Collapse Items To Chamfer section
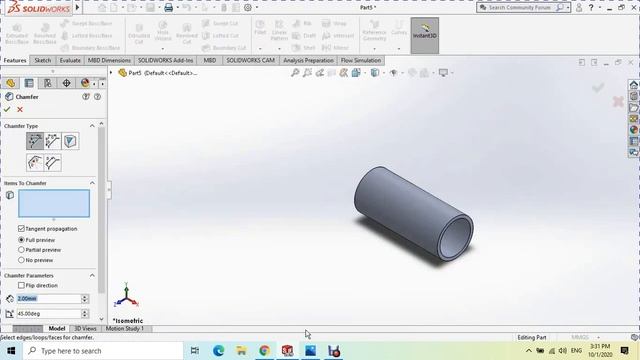This screenshot has height=360, width=640. click(92, 183)
